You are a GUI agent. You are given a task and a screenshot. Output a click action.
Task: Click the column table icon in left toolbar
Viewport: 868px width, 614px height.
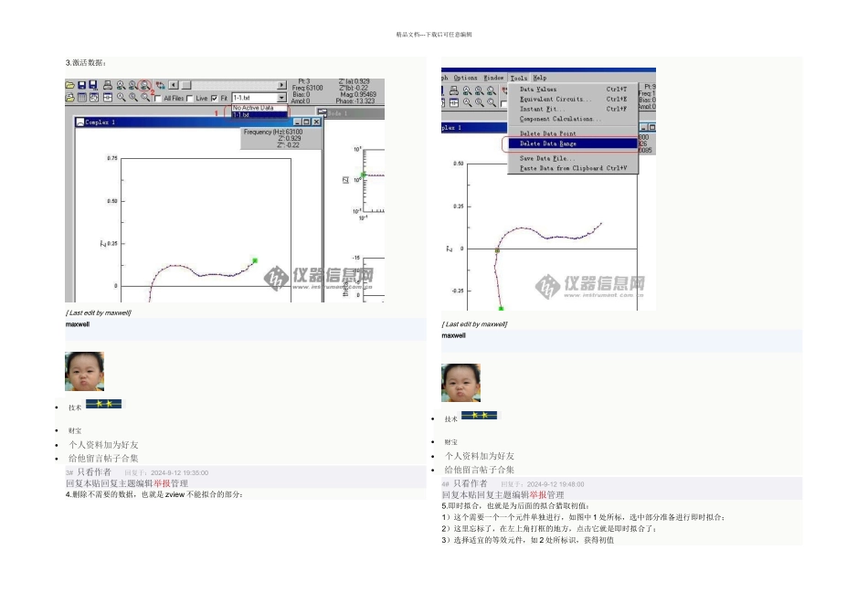point(82,98)
